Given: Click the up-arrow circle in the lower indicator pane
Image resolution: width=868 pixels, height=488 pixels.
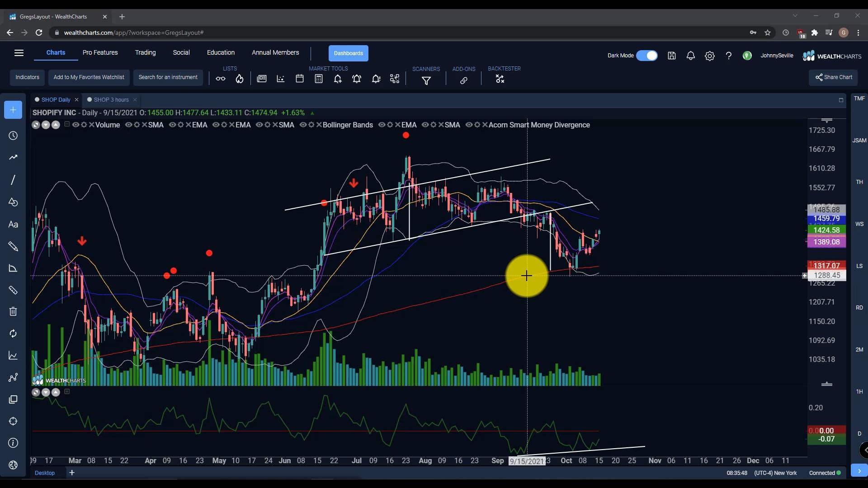Looking at the screenshot, I should click(x=56, y=392).
